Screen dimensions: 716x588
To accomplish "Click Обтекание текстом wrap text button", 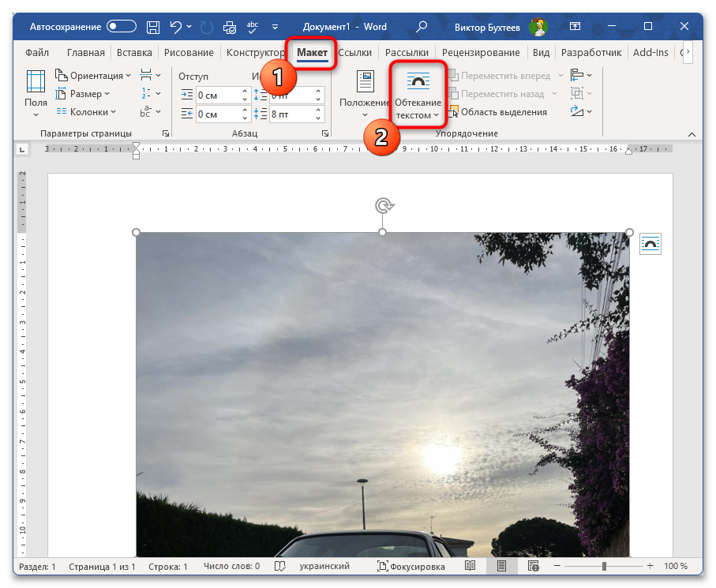I will pyautogui.click(x=418, y=96).
